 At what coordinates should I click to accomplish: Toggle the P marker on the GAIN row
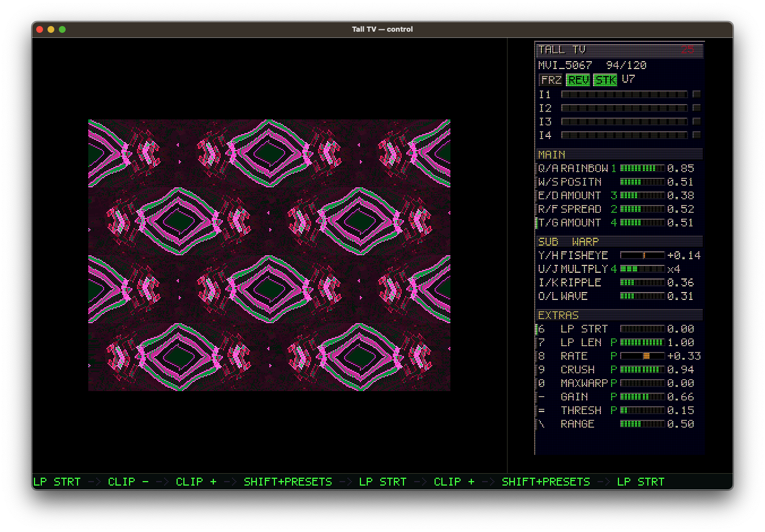click(x=613, y=397)
